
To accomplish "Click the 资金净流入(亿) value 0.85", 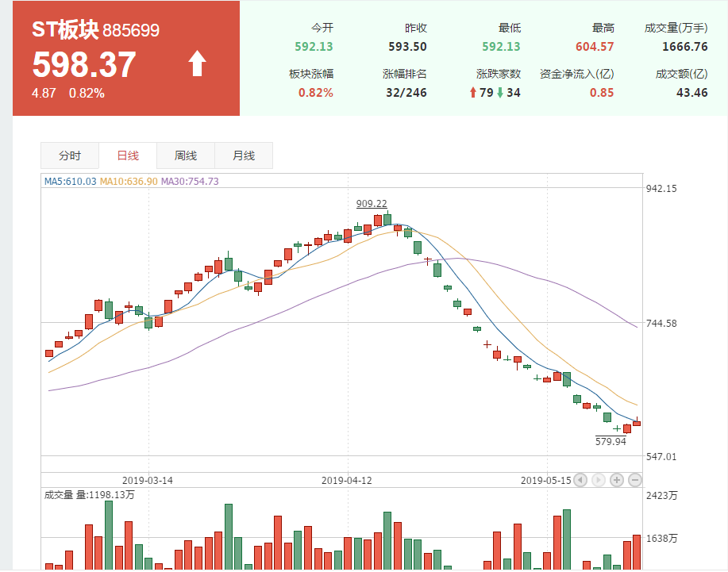I will pyautogui.click(x=602, y=93).
